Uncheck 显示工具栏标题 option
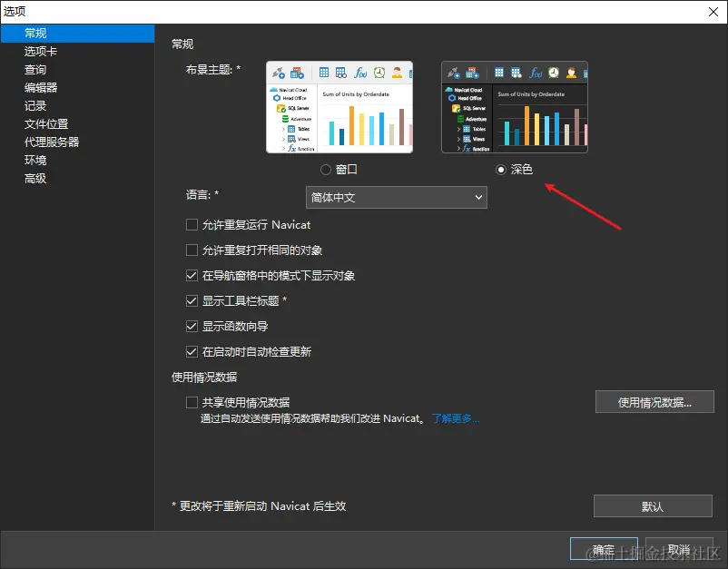 point(192,300)
